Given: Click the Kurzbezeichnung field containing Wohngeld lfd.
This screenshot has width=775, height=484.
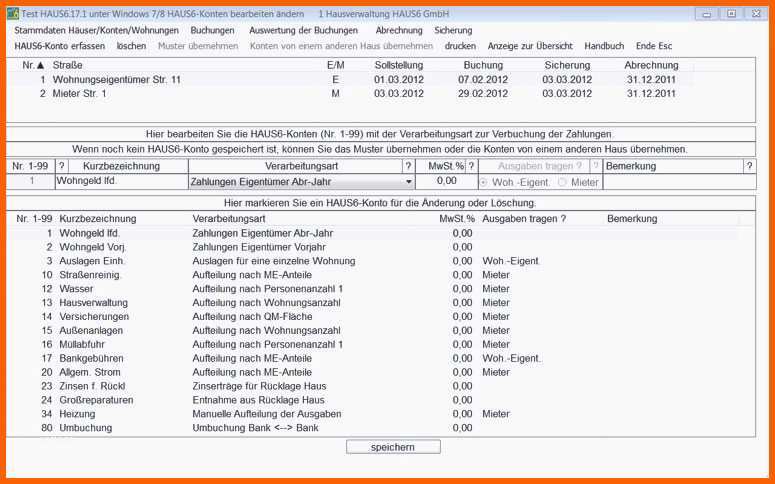Looking at the screenshot, I should click(119, 182).
